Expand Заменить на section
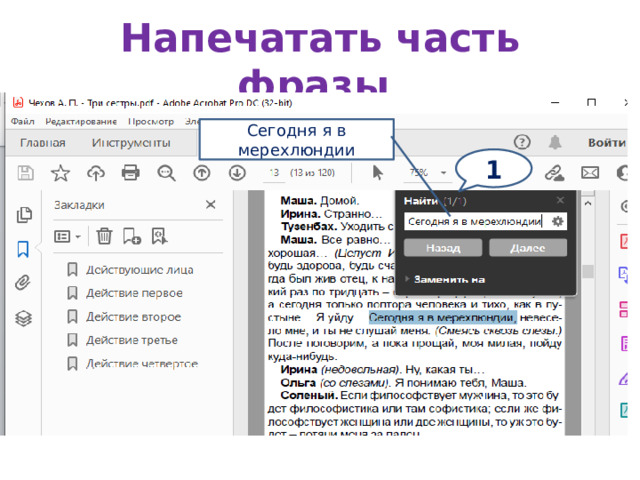 [445, 280]
